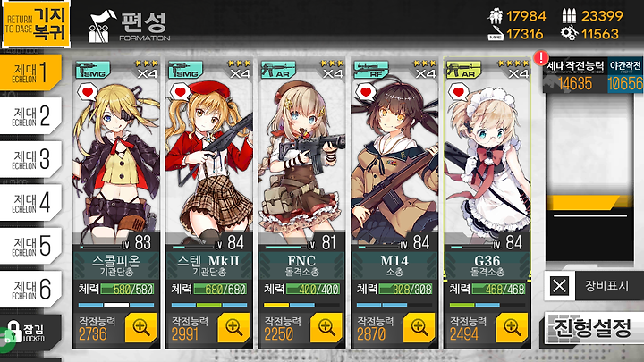Open magnifier details for G36
The height and width of the screenshot is (362, 644).
[513, 327]
